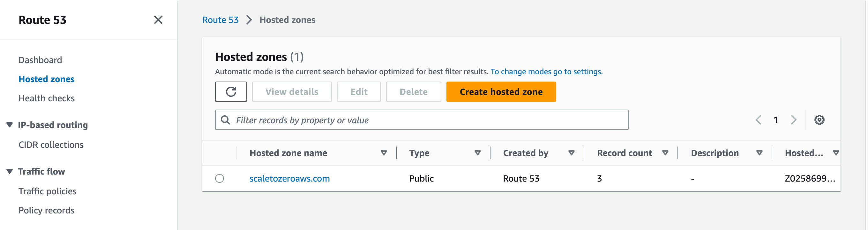Click the Hosted zones breadcrumb text

(x=287, y=20)
